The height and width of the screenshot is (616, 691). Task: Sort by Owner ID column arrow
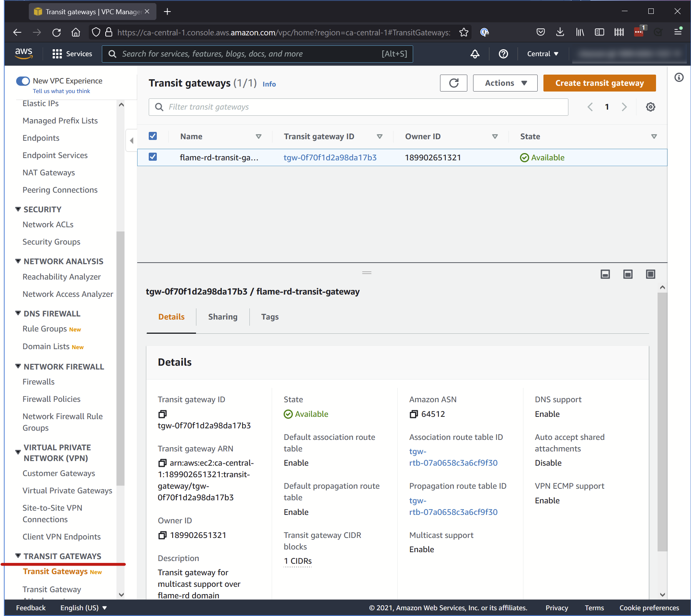click(495, 137)
